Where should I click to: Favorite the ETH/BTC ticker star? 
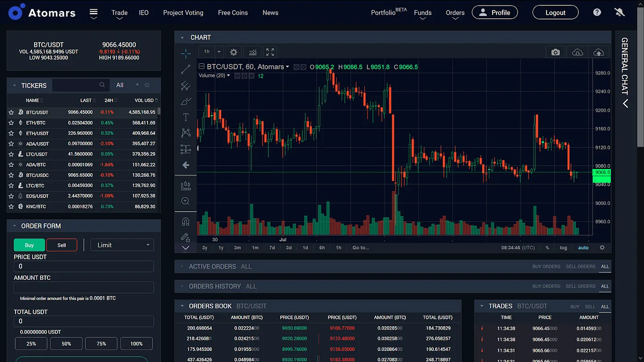pyautogui.click(x=11, y=123)
